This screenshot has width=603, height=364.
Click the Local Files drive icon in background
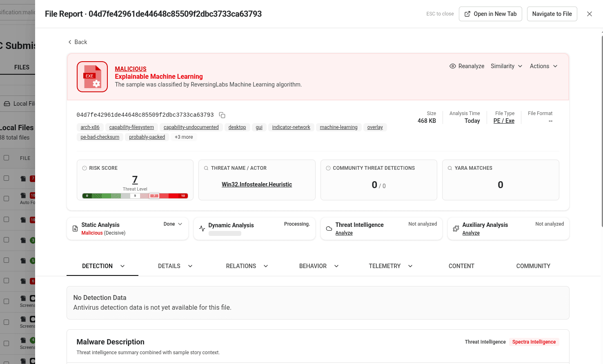pyautogui.click(x=7, y=104)
